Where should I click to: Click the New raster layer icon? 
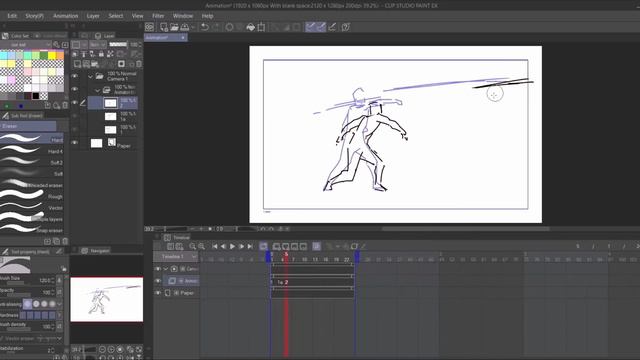[x=77, y=64]
